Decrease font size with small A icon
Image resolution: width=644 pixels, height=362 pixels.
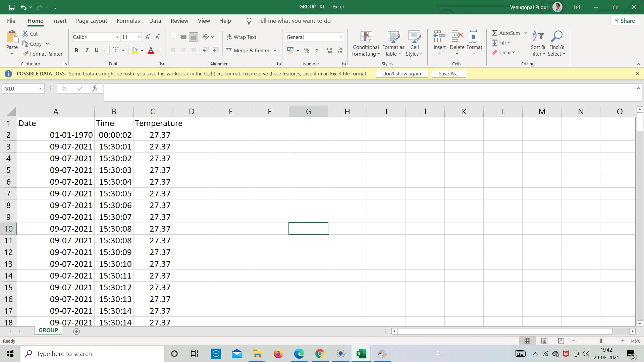coord(157,37)
